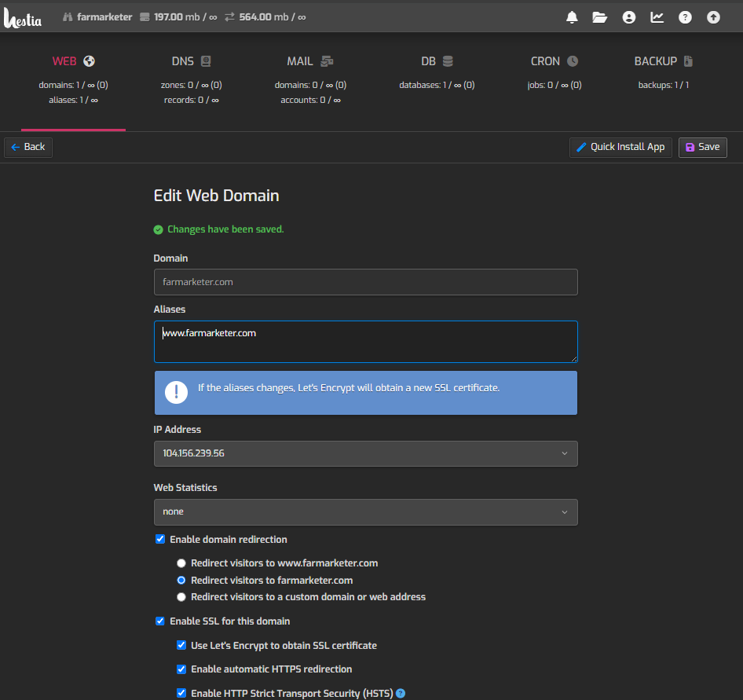Click the Domain input field
Viewport: 743px width, 700px height.
click(366, 282)
